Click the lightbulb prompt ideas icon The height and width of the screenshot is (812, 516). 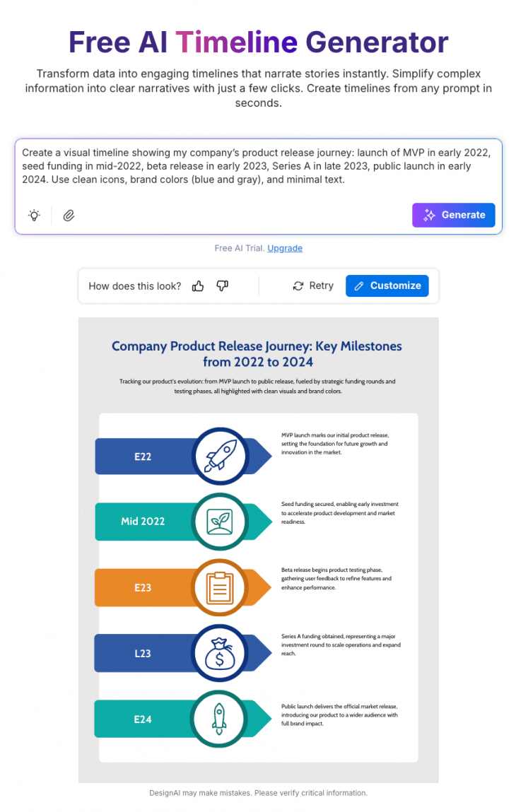pos(34,216)
